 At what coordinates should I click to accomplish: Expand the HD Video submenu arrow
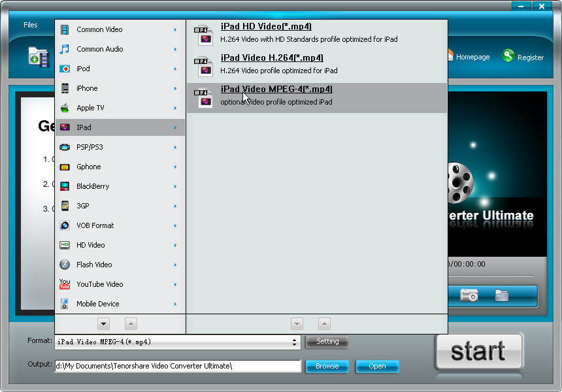[x=175, y=245]
